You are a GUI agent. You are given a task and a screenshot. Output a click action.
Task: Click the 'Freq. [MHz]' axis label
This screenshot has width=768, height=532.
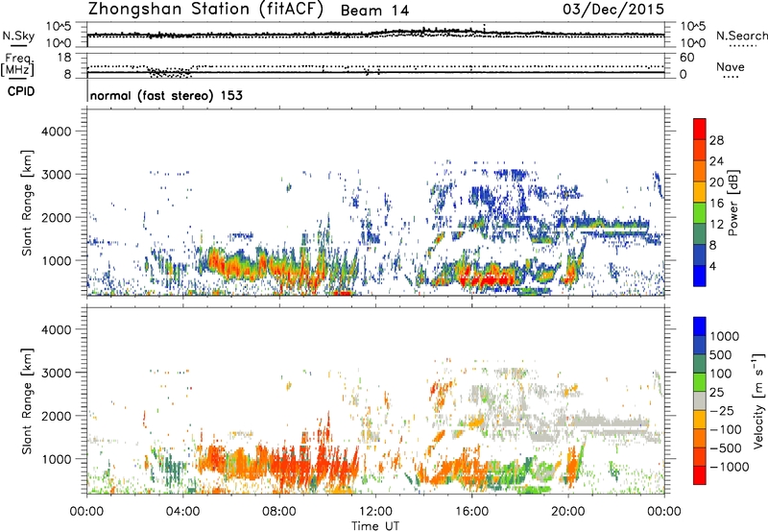(17, 65)
